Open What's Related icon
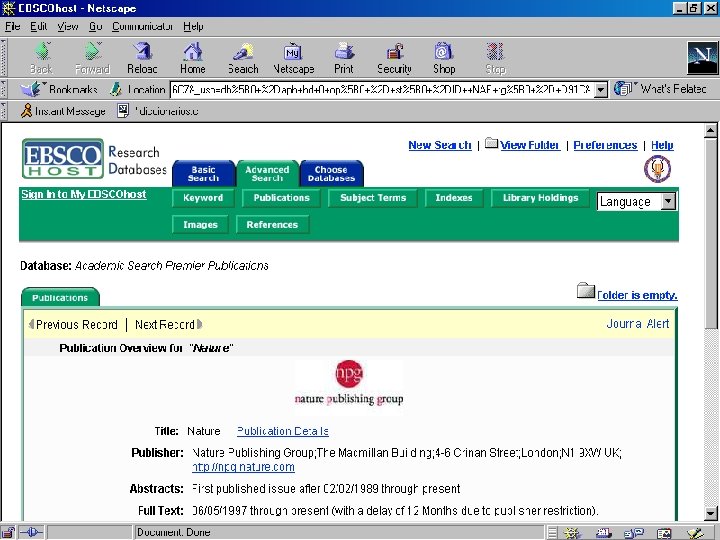 (623, 89)
